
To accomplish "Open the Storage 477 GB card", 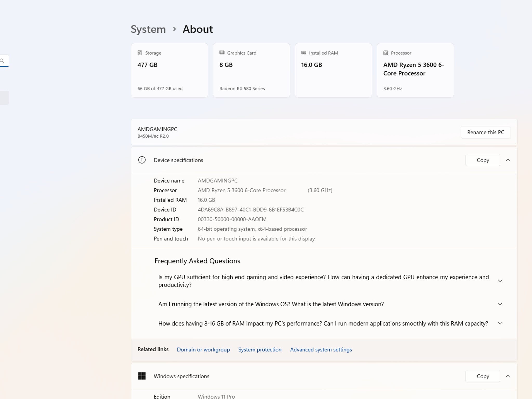I will tap(169, 70).
